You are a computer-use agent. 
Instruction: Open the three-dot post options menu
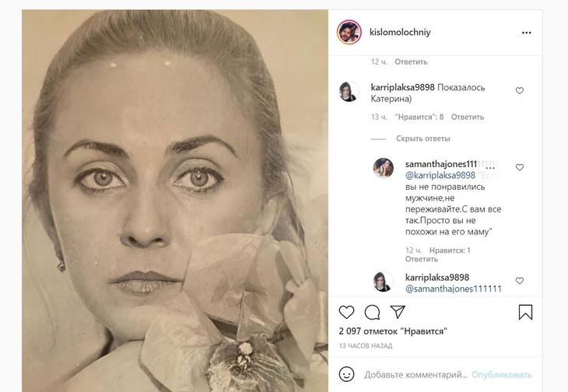point(526,33)
